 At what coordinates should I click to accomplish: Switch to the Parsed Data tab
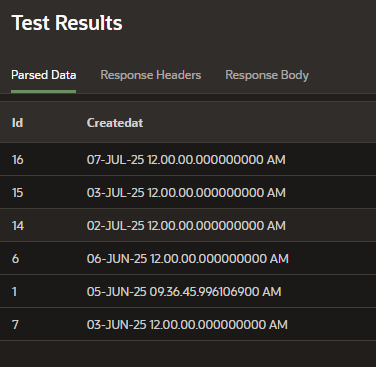(x=44, y=75)
